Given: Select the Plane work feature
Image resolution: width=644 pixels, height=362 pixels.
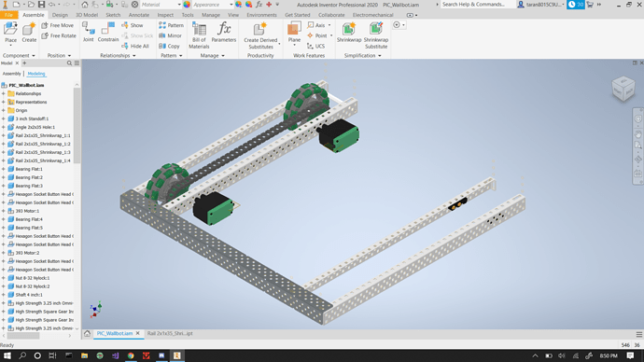Looking at the screenshot, I should (x=294, y=33).
